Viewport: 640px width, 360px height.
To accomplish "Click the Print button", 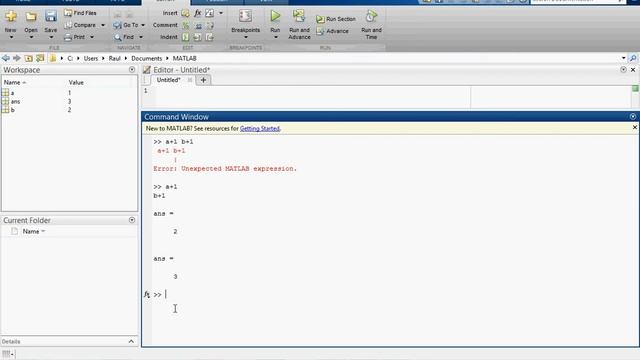I will [75, 37].
